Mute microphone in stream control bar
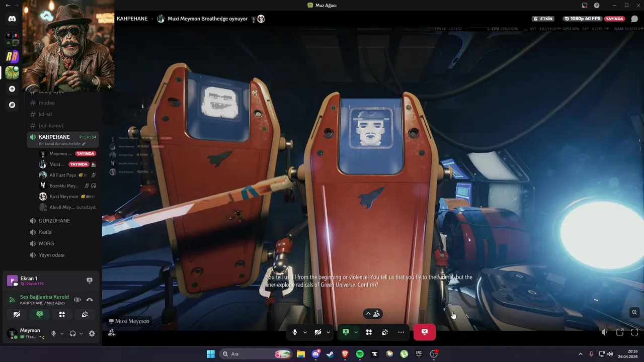Screen dimensions: 644x362 coord(295,332)
